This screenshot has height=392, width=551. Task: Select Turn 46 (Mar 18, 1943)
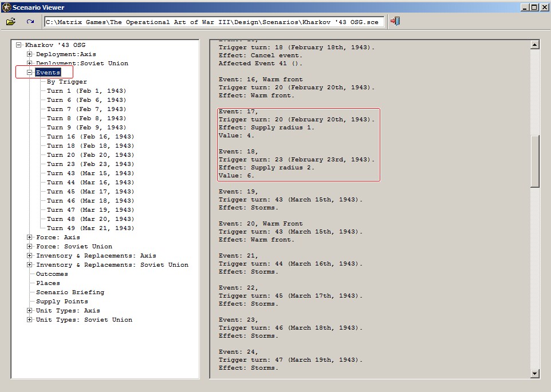[90, 200]
